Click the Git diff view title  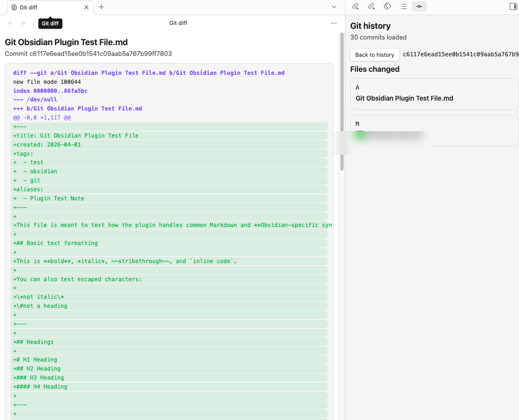pyautogui.click(x=178, y=23)
